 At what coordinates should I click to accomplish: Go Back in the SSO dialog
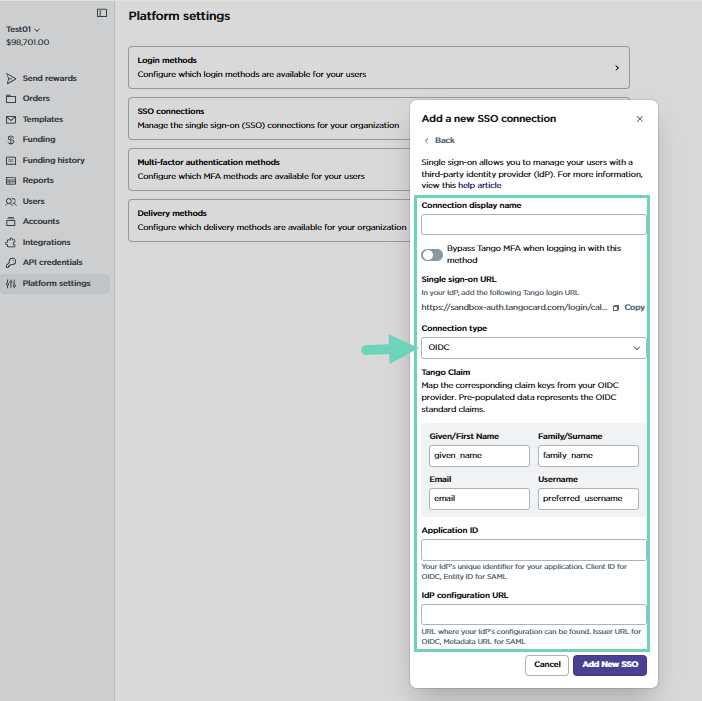coord(439,140)
